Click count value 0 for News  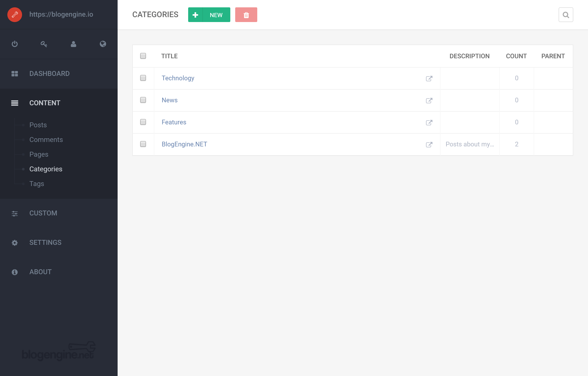click(x=516, y=100)
